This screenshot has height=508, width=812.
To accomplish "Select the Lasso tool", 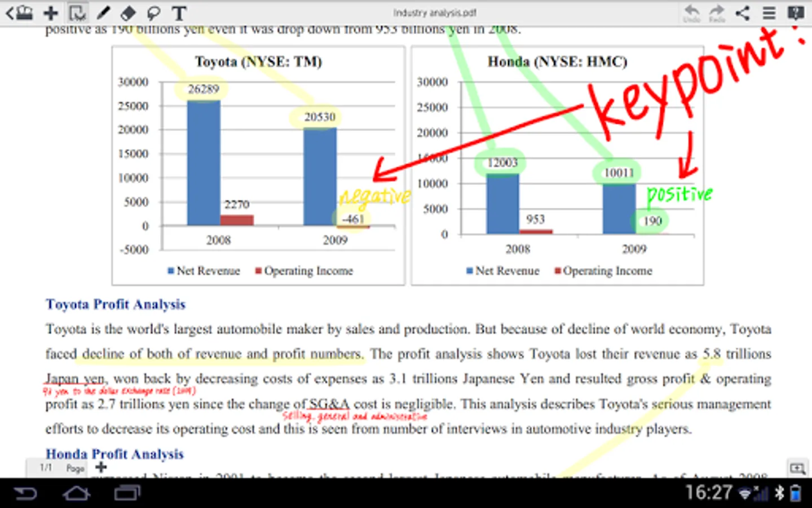I will [x=153, y=12].
